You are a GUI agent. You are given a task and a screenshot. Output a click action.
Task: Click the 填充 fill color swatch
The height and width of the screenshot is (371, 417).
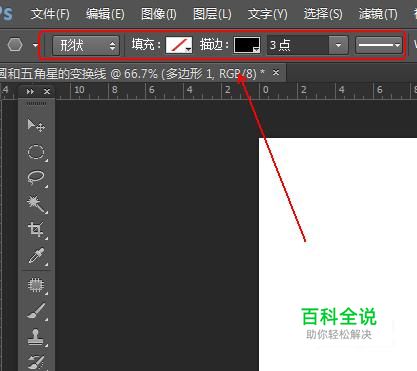click(x=179, y=45)
